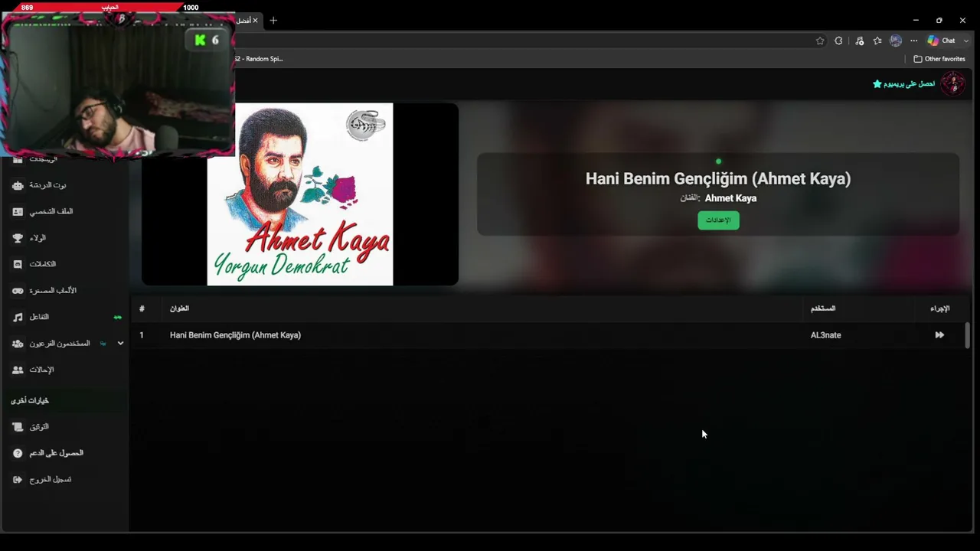Open the Copilot Chat button

coord(942,41)
